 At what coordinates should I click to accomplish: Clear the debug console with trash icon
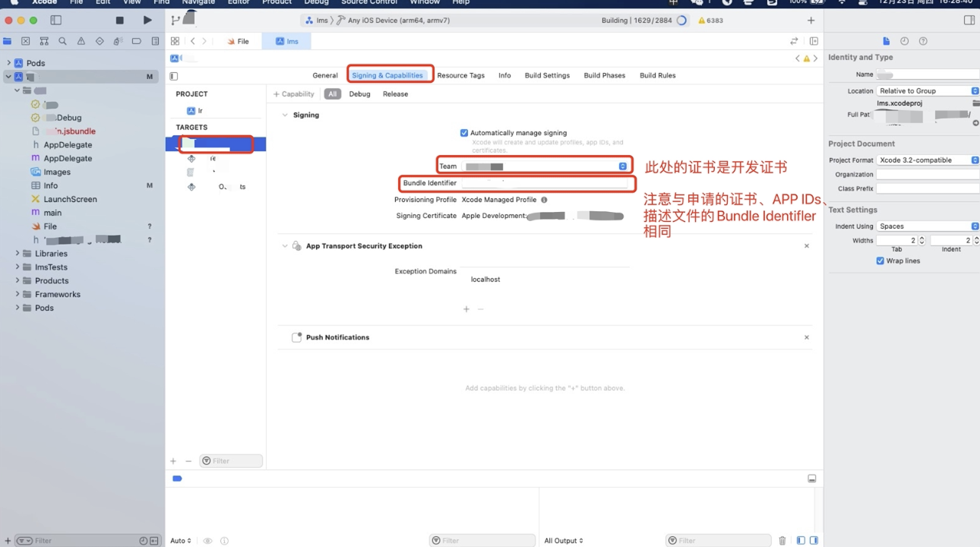pos(782,541)
